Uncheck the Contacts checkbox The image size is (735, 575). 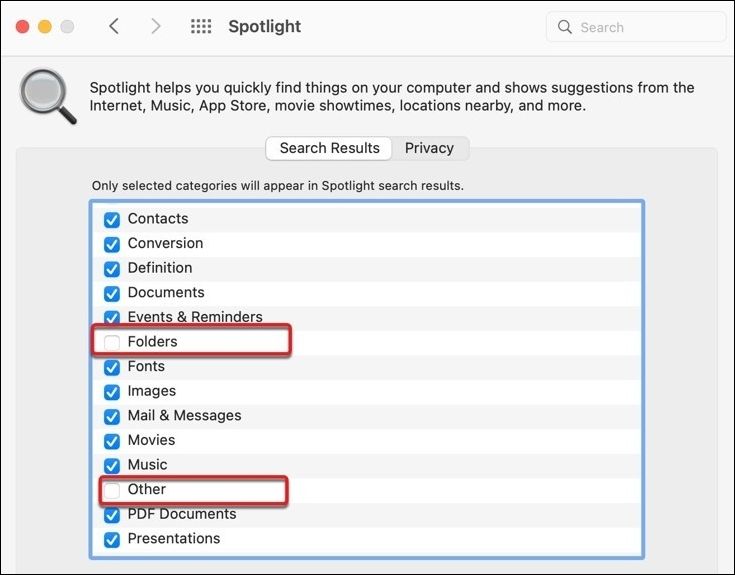point(112,219)
